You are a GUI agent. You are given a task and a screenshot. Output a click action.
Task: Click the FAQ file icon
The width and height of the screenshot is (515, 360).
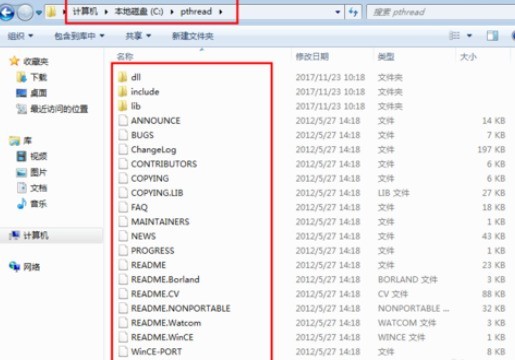click(123, 207)
